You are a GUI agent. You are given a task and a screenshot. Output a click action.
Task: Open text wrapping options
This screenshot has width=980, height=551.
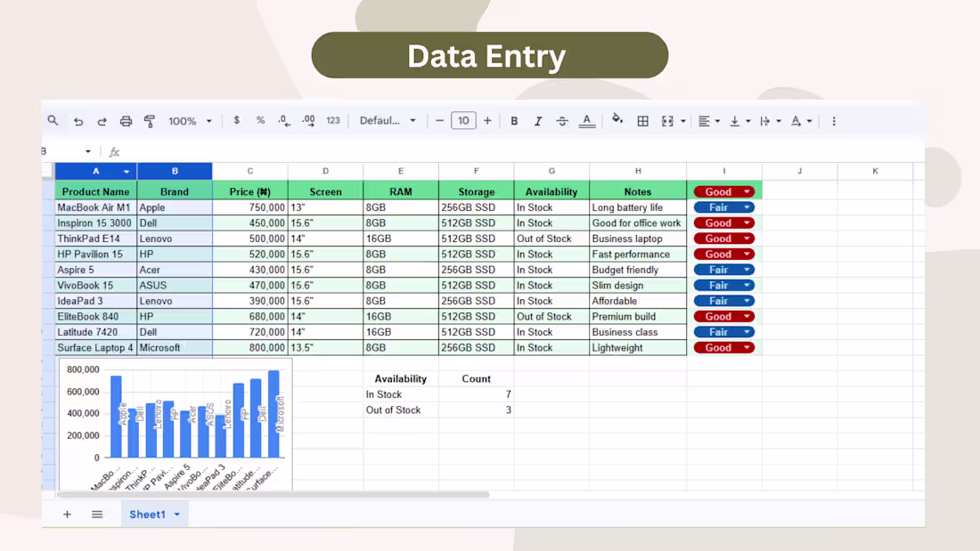[x=770, y=121]
